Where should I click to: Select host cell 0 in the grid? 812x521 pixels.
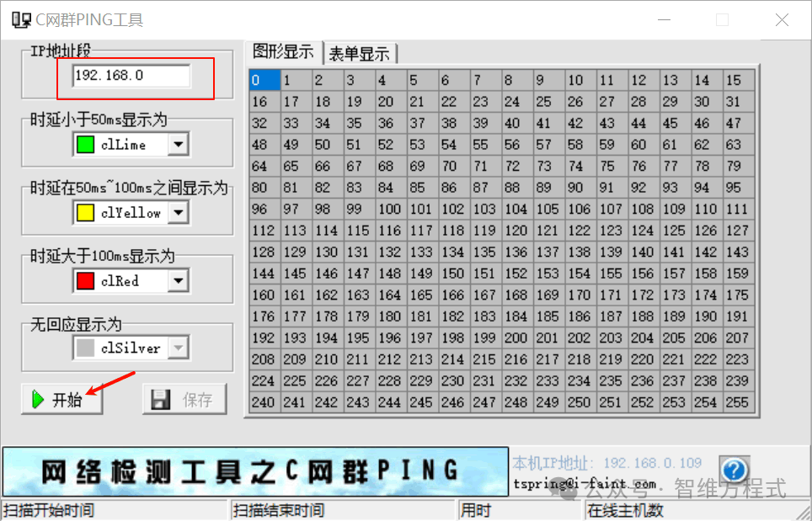264,80
